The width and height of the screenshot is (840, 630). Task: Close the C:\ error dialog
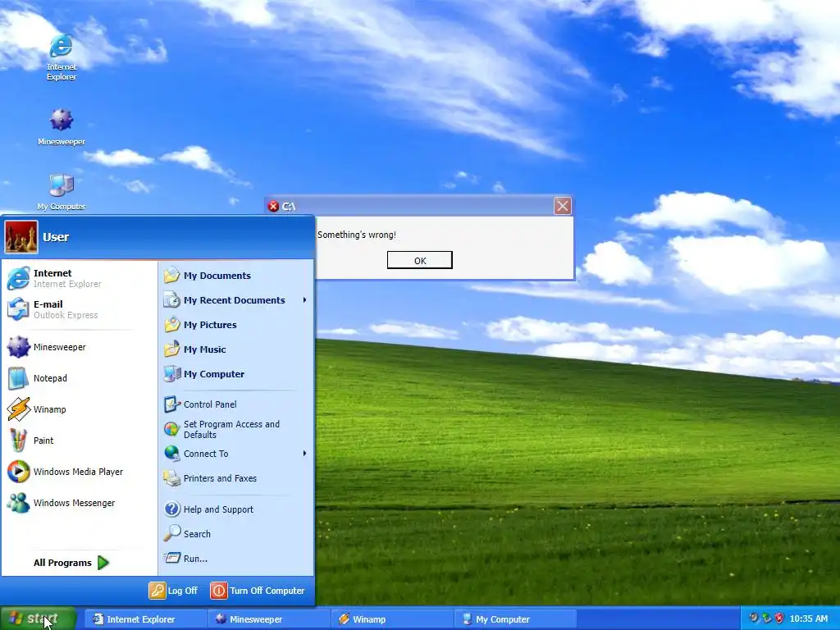click(x=562, y=206)
